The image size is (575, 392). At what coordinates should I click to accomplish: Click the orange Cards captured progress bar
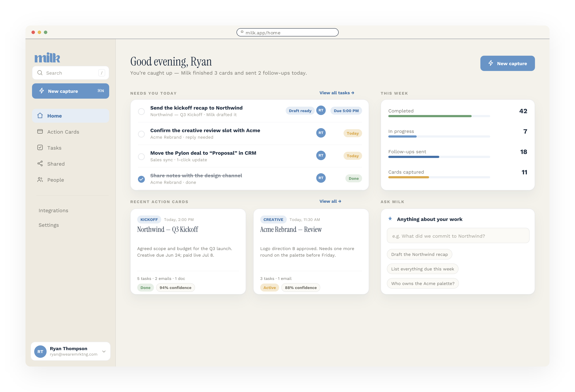tap(409, 177)
